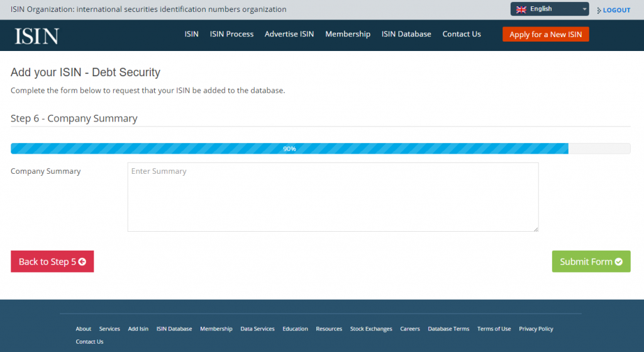644x352 pixels.
Task: Go back with Back to Step 5 button
Action: (x=52, y=261)
